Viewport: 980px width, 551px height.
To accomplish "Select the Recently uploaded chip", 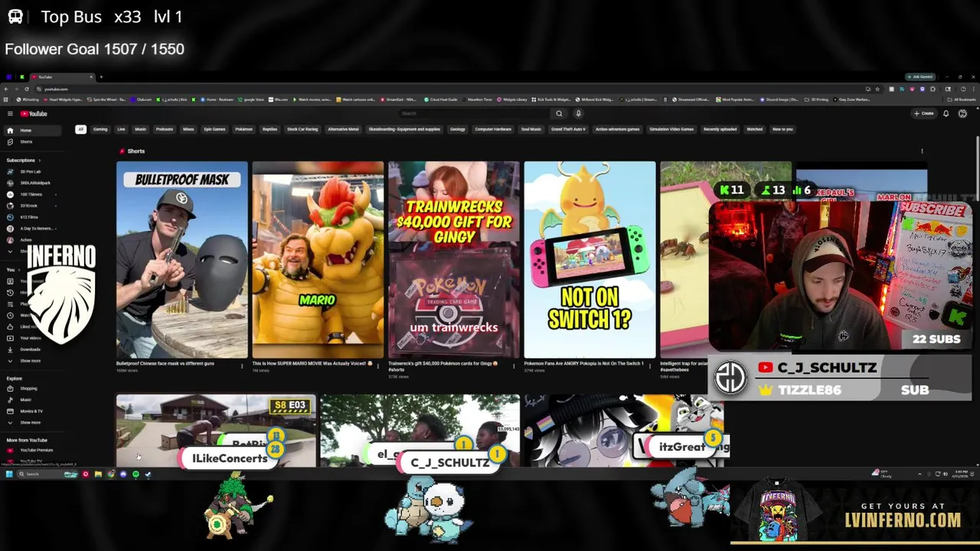I will (x=720, y=129).
